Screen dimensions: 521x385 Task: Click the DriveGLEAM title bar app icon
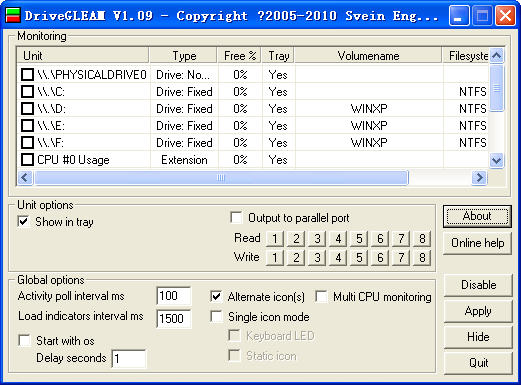click(x=13, y=15)
